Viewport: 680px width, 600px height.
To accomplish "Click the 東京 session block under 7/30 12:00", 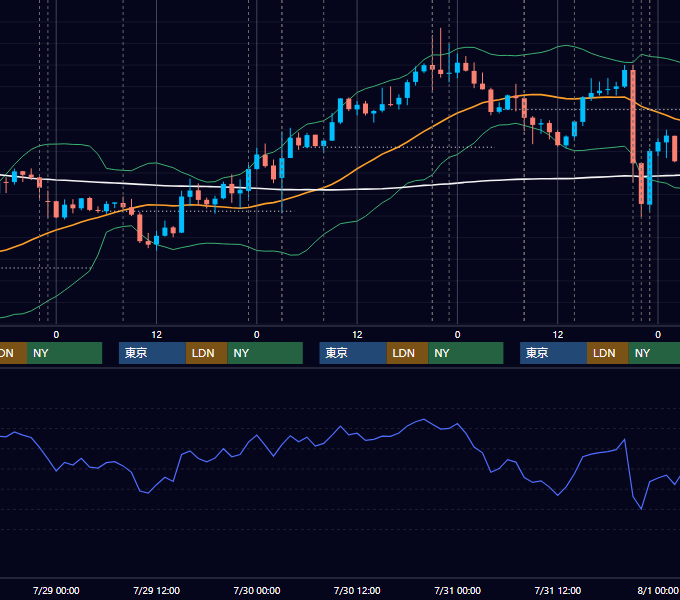I will pyautogui.click(x=353, y=353).
